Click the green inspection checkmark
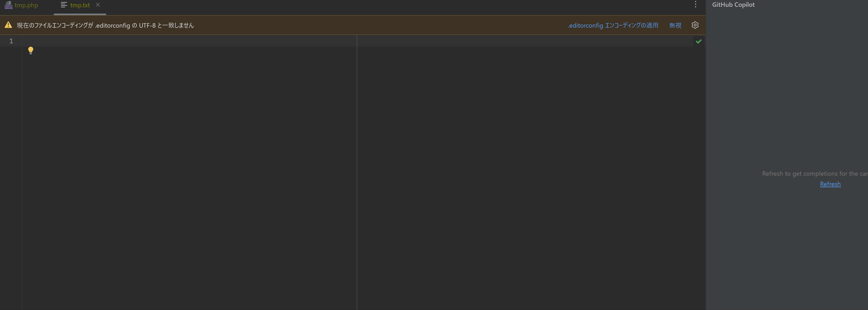Screen dimensions: 868x310 pos(699,41)
